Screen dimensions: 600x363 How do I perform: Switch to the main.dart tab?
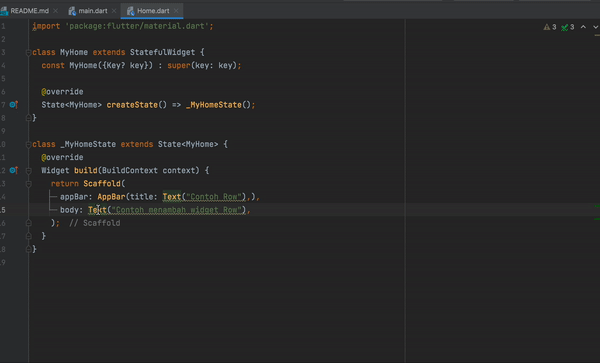click(x=93, y=11)
